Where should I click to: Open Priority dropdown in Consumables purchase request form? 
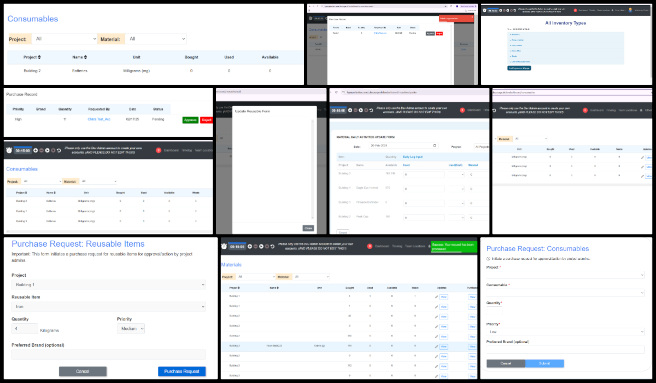[565, 332]
